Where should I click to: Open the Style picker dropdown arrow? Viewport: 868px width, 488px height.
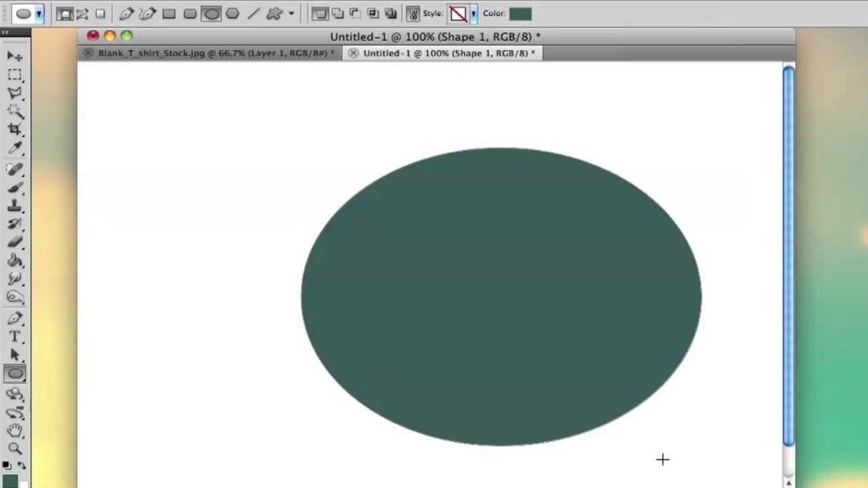474,14
